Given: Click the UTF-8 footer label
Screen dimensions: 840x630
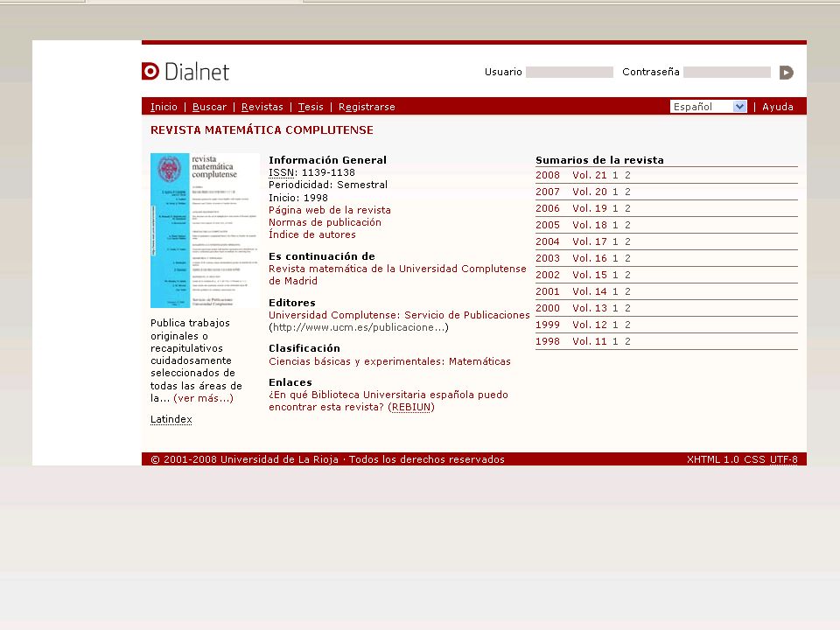Looking at the screenshot, I should tap(784, 459).
